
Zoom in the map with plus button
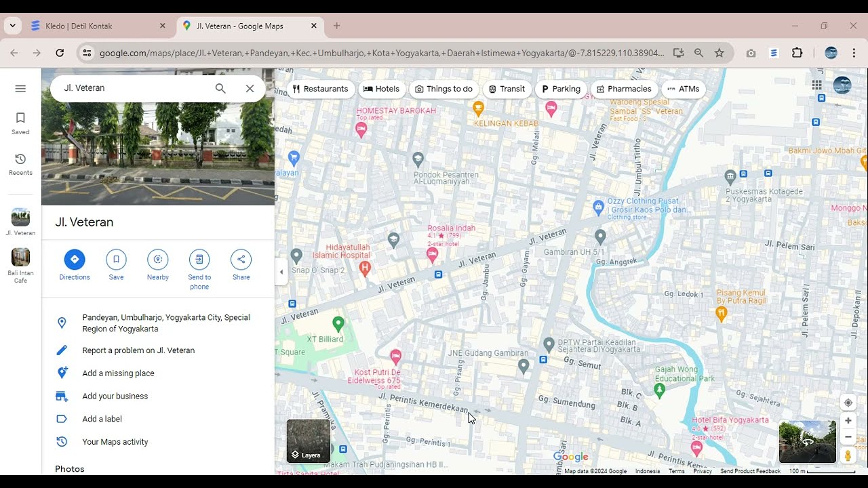coord(848,421)
